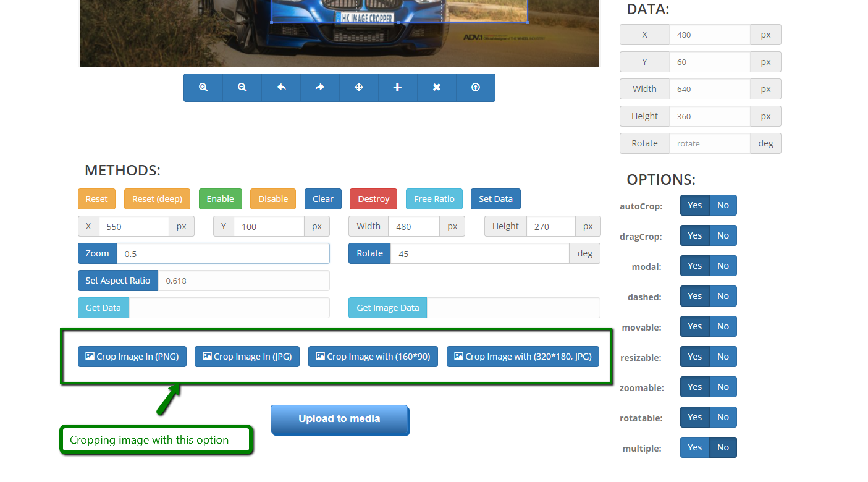Click the circled up-arrow upload icon

pos(475,88)
